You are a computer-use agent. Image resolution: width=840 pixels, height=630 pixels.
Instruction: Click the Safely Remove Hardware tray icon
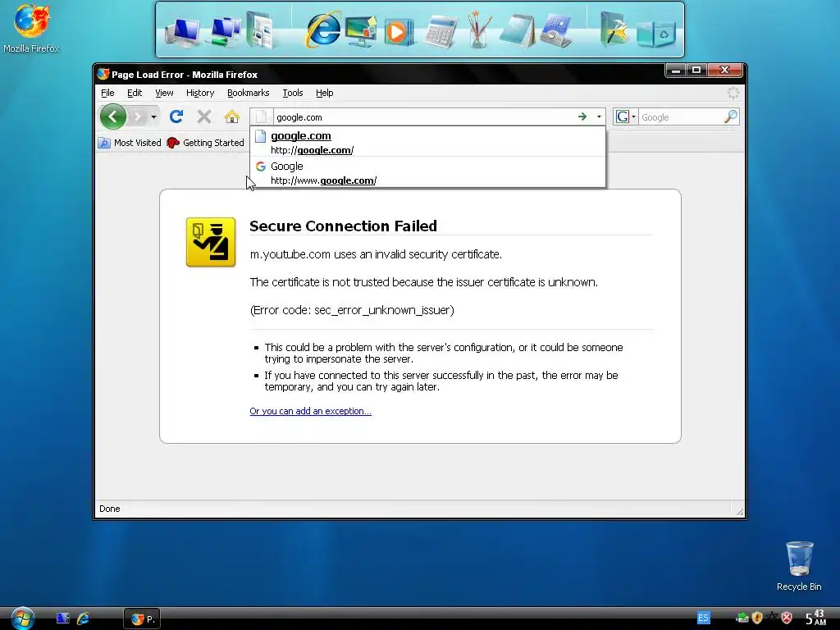coord(742,618)
